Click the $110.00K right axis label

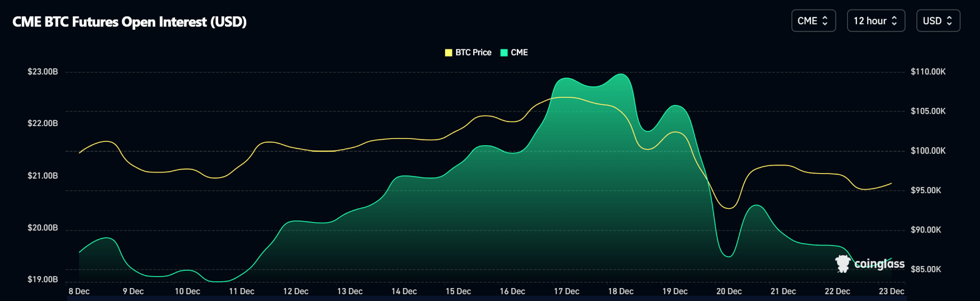pyautogui.click(x=928, y=72)
